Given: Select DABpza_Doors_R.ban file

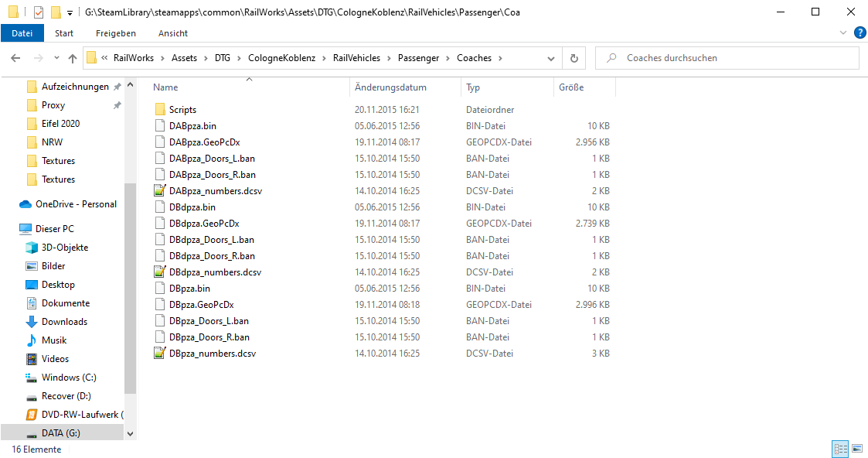Looking at the screenshot, I should [212, 174].
